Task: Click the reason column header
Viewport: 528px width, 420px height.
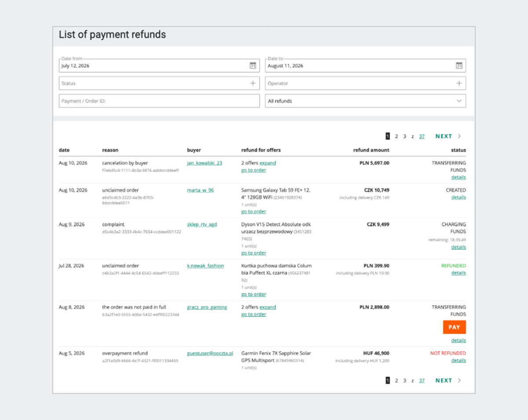Action: (x=110, y=150)
